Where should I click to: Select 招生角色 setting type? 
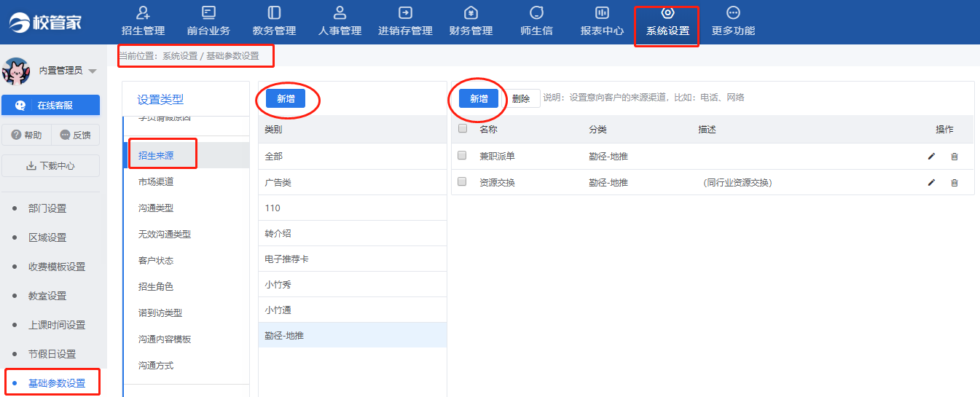[186, 286]
